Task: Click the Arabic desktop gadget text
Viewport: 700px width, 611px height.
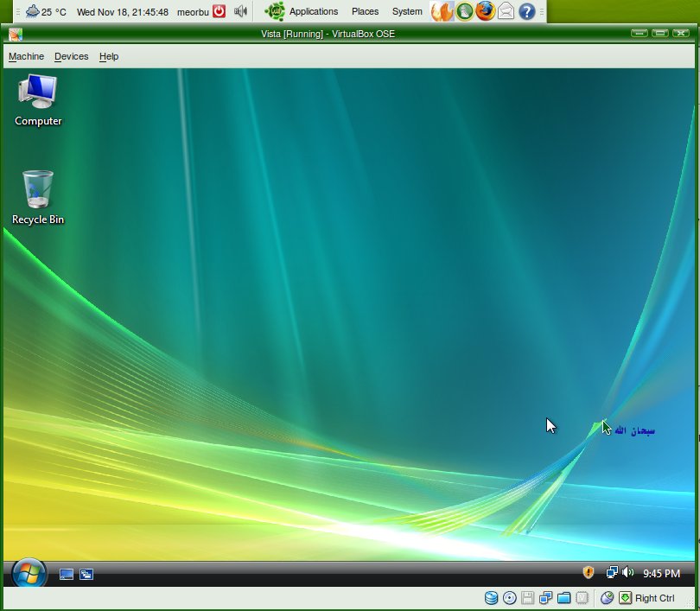Action: tap(634, 430)
